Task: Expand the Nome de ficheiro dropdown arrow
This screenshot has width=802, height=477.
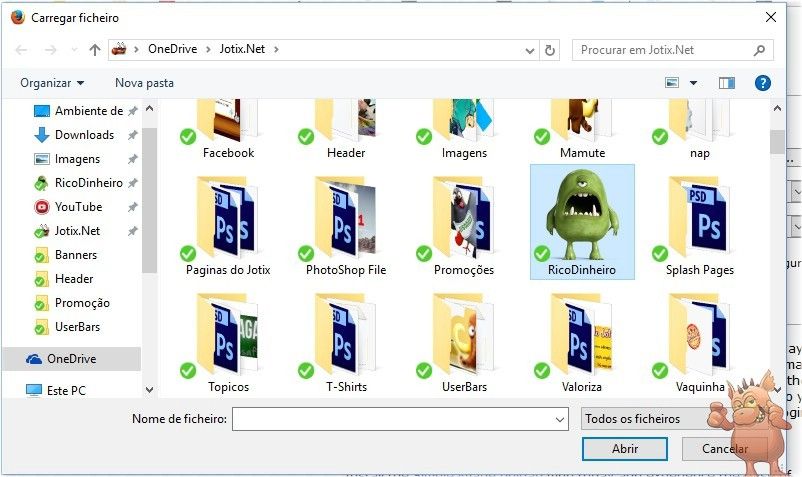Action: tap(560, 419)
